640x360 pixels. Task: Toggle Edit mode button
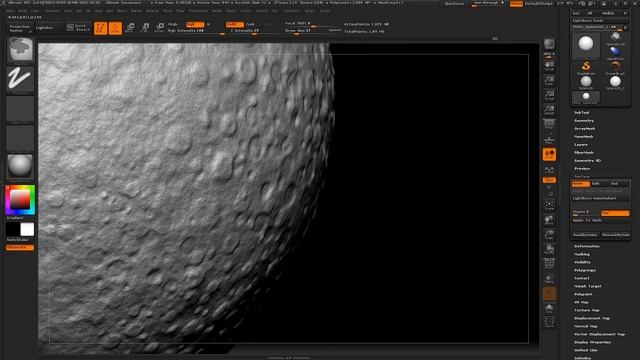100,28
